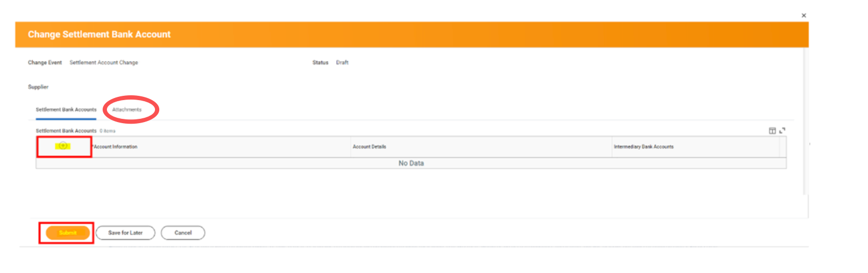Viewport: 868px width, 273px height.
Task: Click the Draft status value
Action: (342, 63)
